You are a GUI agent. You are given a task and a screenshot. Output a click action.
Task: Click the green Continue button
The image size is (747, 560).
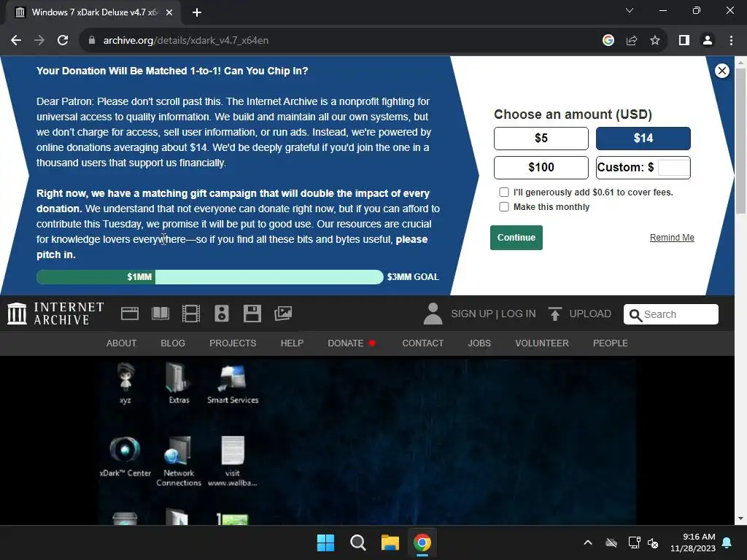pos(516,238)
